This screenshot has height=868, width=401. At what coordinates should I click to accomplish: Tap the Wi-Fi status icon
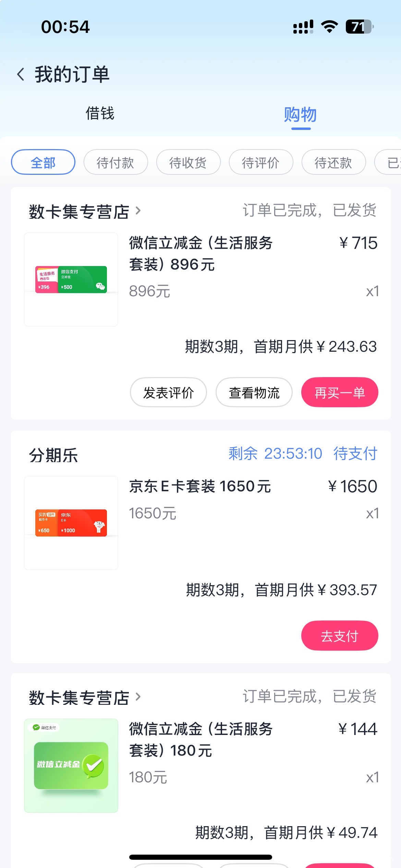tap(329, 26)
